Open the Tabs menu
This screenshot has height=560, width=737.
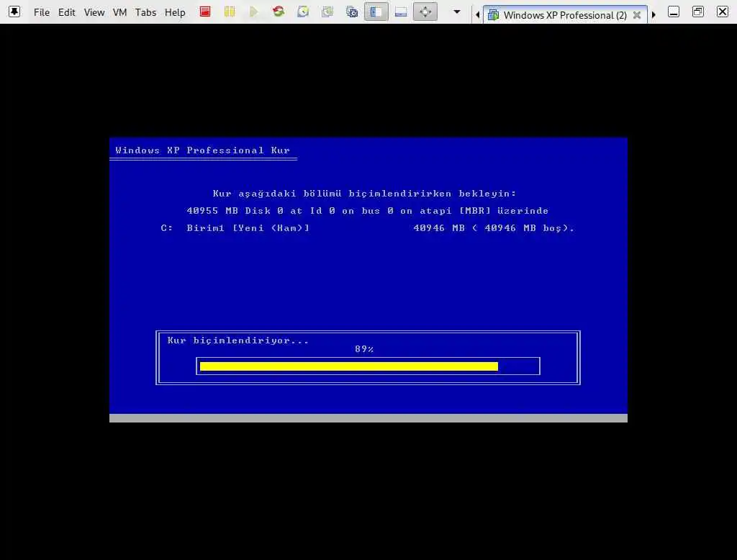coord(145,13)
